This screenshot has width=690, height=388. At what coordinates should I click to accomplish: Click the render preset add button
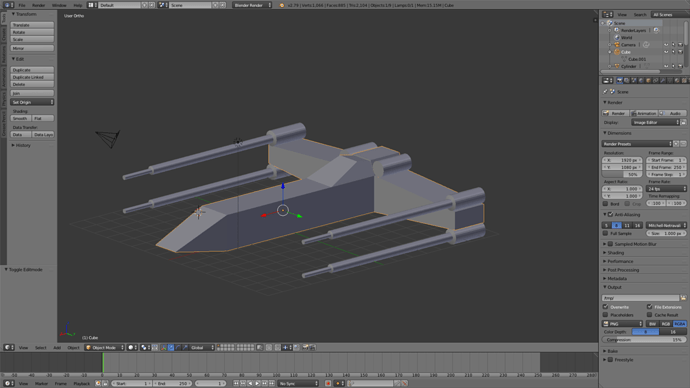(x=676, y=144)
